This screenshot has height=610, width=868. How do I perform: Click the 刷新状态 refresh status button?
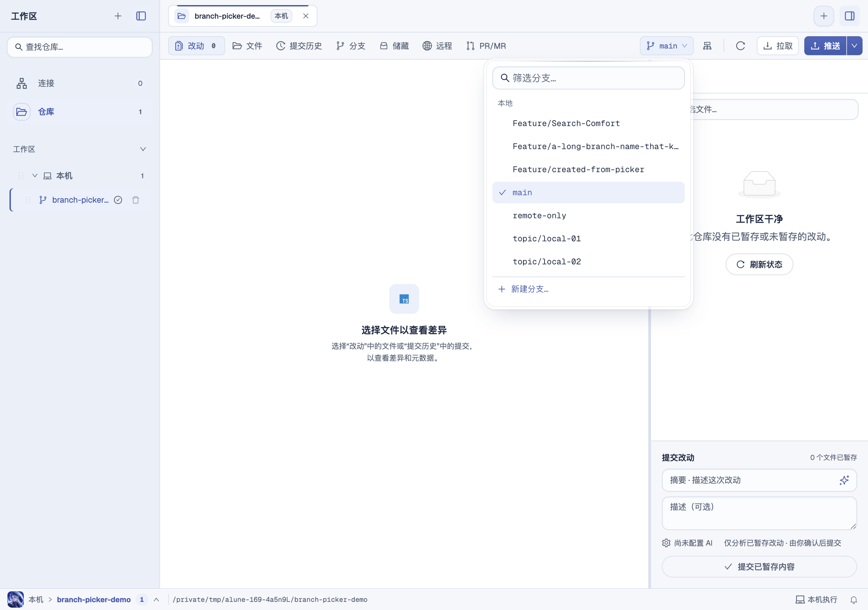point(759,264)
